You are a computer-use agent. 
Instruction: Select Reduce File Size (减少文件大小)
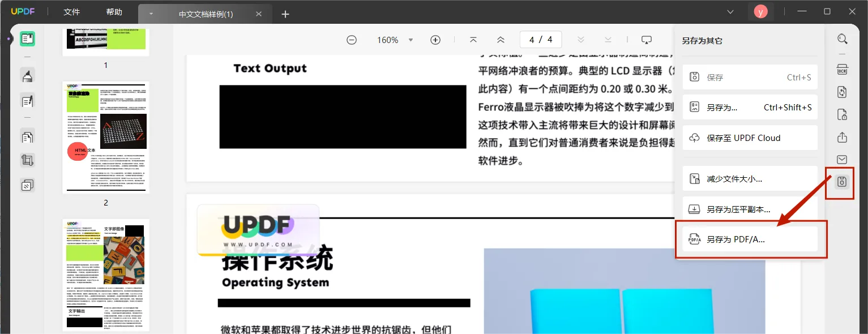click(x=750, y=178)
